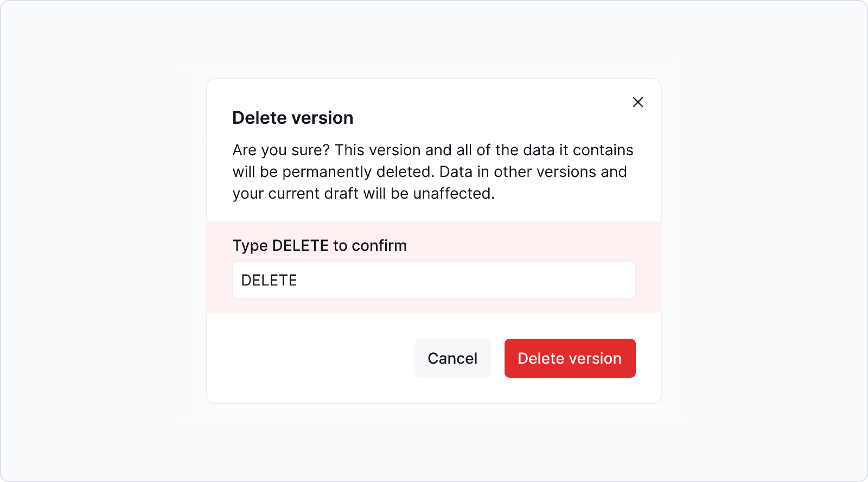Click Cancel to abort deletion

[x=452, y=358]
